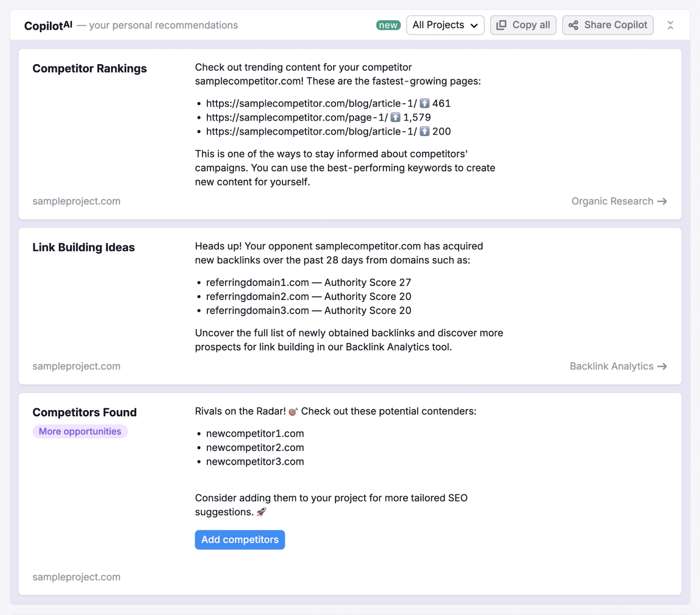Image resolution: width=700 pixels, height=615 pixels.
Task: Select the Competitor Rankings heading
Action: (x=90, y=69)
